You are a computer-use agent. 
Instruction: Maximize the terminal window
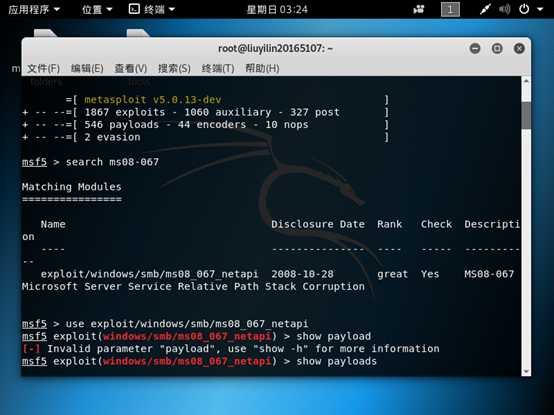tap(497, 48)
